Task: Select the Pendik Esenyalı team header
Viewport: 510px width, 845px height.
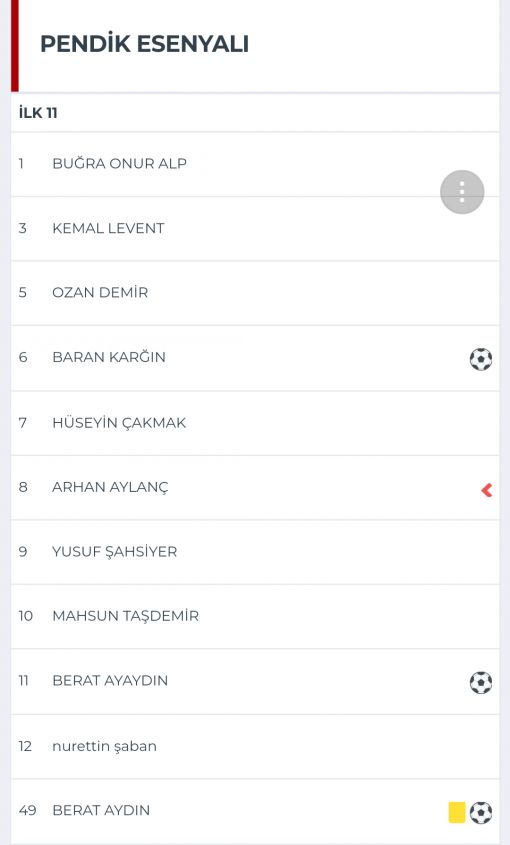Action: (144, 44)
